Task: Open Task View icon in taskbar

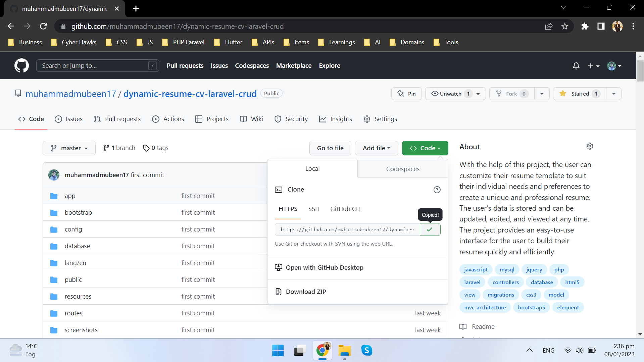Action: tap(300, 351)
